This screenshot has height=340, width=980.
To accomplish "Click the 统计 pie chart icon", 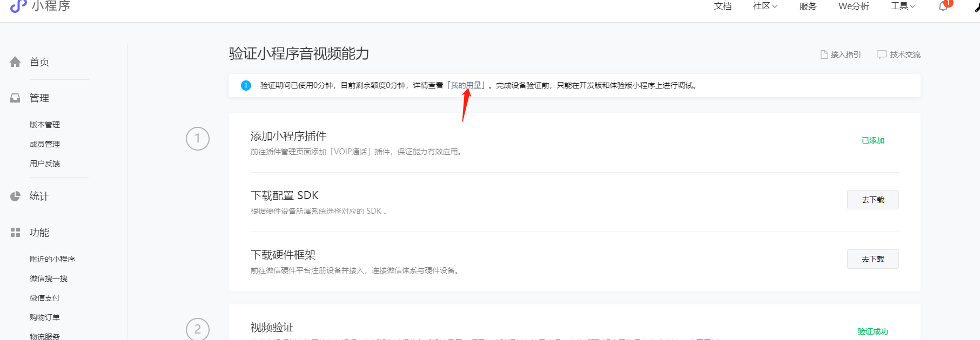I will tap(15, 196).
